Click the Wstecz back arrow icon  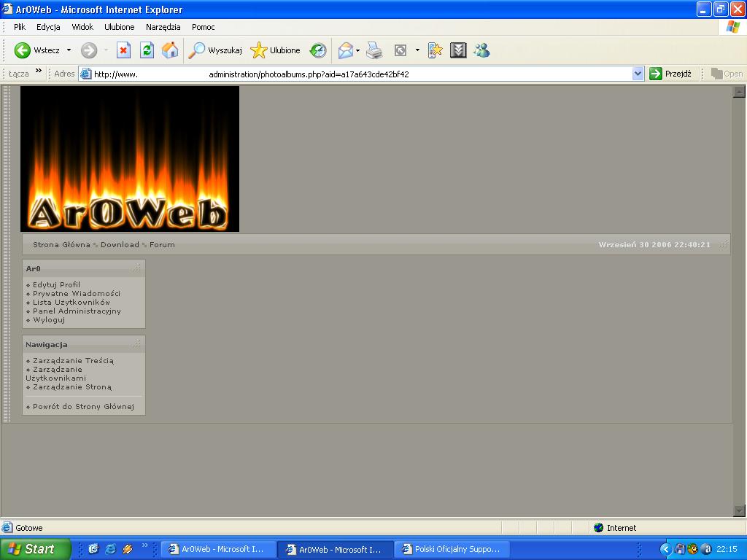22,50
